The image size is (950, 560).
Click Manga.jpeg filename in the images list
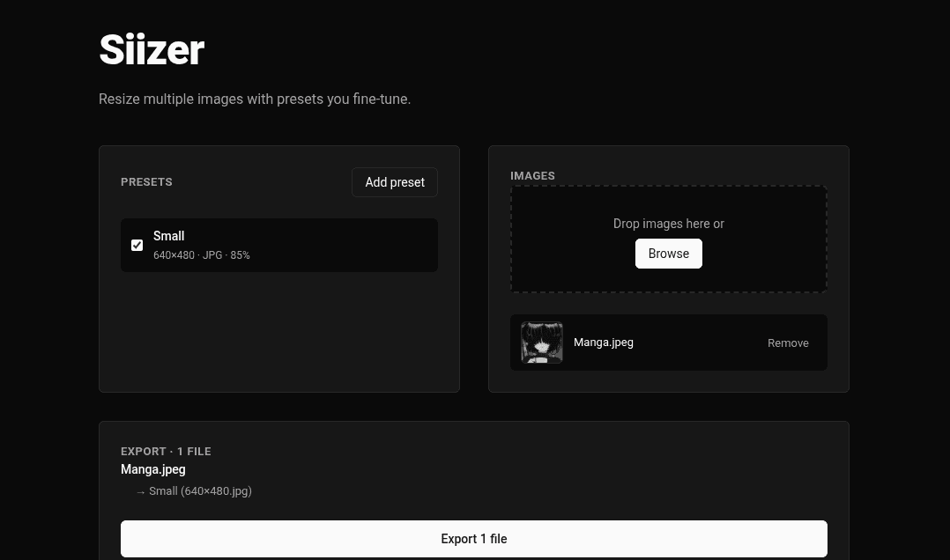pyautogui.click(x=604, y=343)
